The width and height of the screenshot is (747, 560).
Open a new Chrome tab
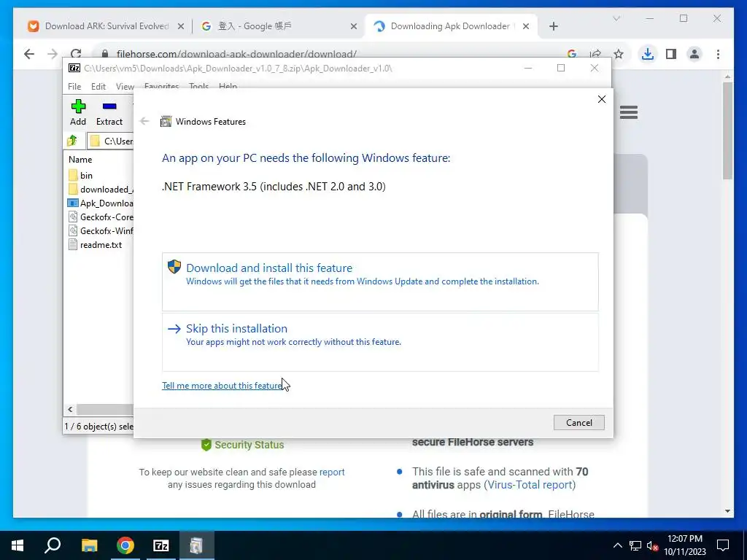click(x=553, y=26)
